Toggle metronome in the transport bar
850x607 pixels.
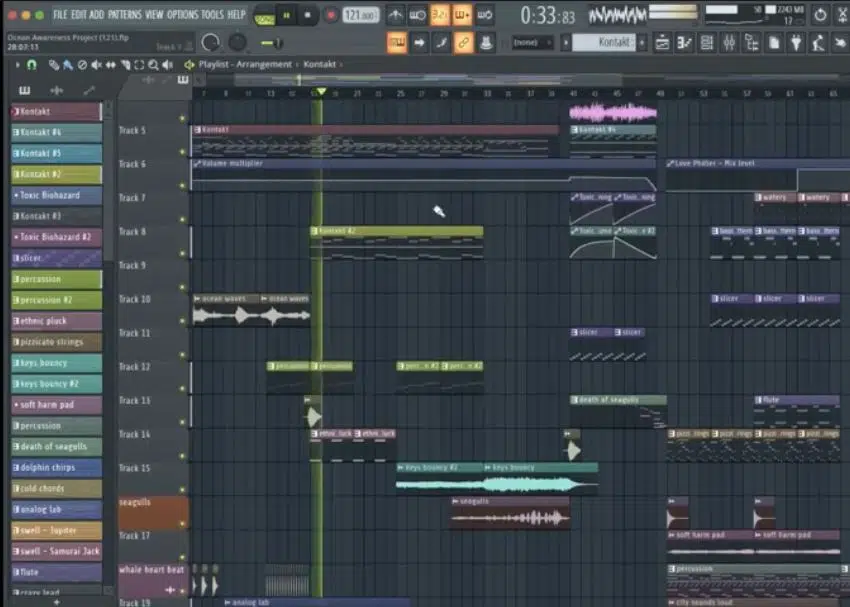395,16
